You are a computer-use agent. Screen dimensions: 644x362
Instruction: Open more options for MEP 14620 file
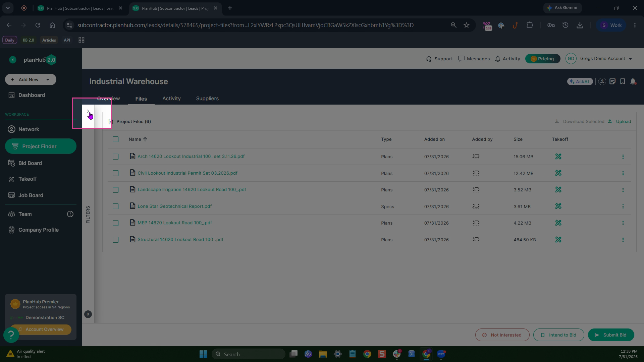pos(623,223)
